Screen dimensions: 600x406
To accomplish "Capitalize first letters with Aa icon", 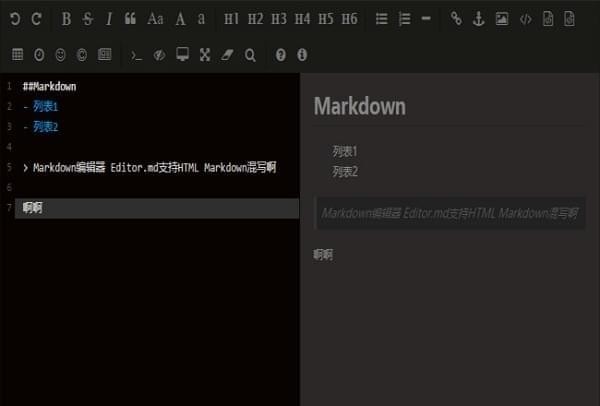I will pos(155,19).
